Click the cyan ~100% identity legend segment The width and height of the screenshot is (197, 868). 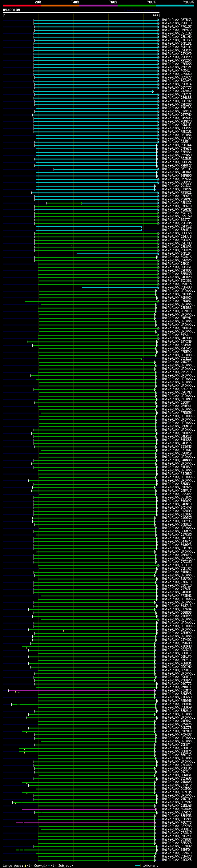(175, 6)
